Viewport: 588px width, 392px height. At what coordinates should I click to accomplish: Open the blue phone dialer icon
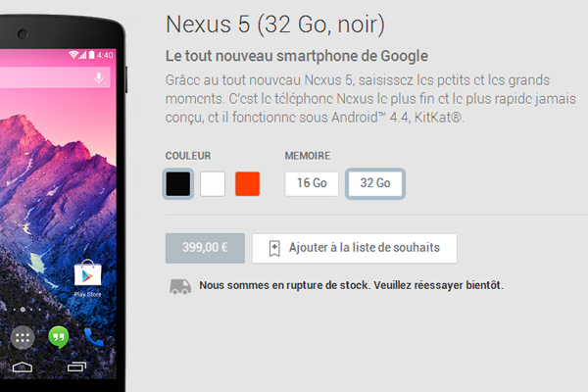(x=93, y=337)
